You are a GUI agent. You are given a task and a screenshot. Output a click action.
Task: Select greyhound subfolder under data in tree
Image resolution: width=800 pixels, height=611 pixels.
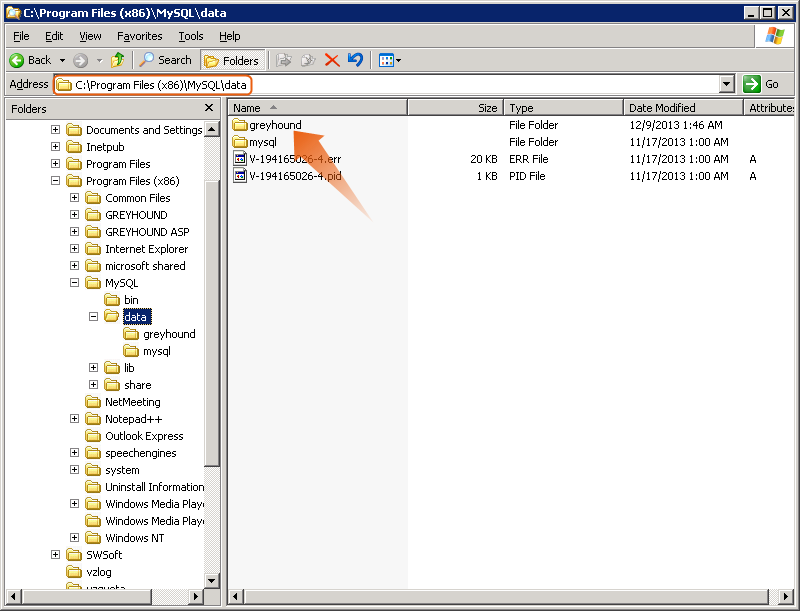coord(160,334)
